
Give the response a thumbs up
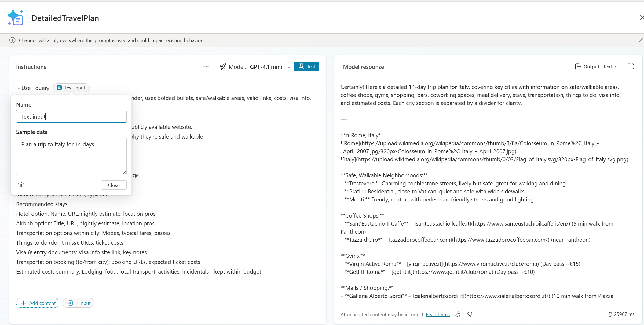pyautogui.click(x=458, y=314)
